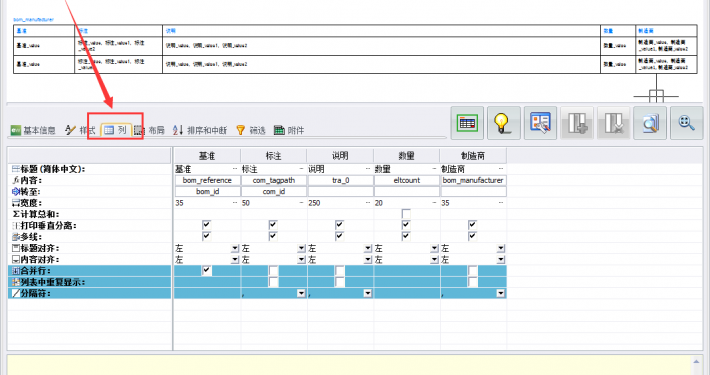The width and height of the screenshot is (710, 375).
Task: Click the green table toolbar icon
Action: click(467, 123)
